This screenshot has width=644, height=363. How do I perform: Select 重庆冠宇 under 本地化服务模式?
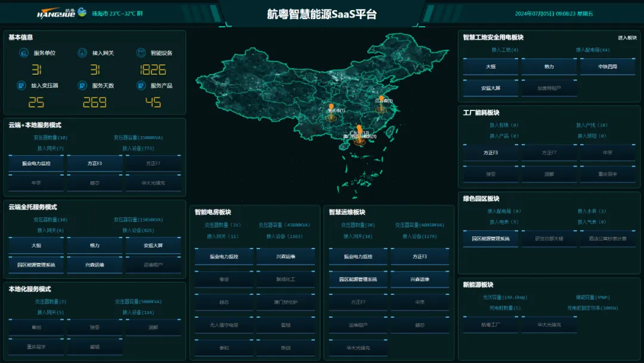click(x=36, y=346)
